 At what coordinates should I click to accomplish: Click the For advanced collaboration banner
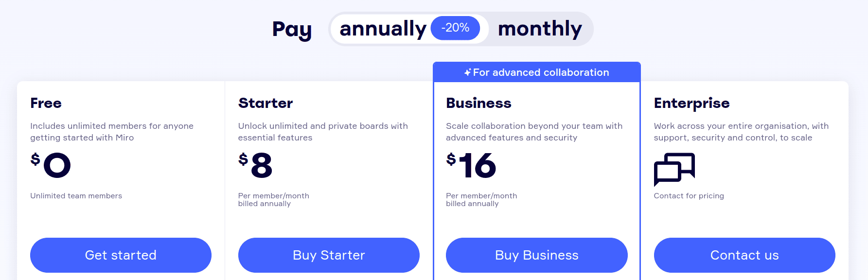537,72
